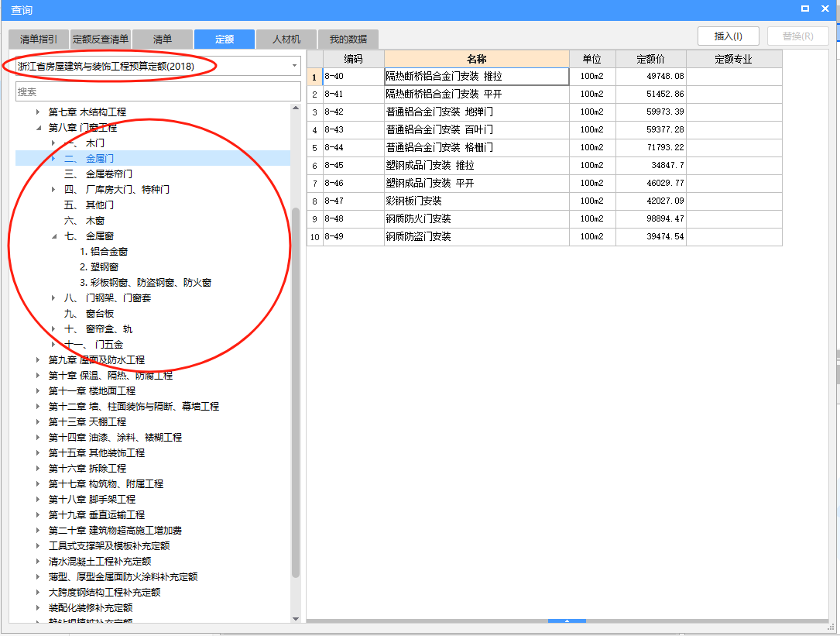
Task: Select row 钢质防火门安装
Action: (x=544, y=218)
